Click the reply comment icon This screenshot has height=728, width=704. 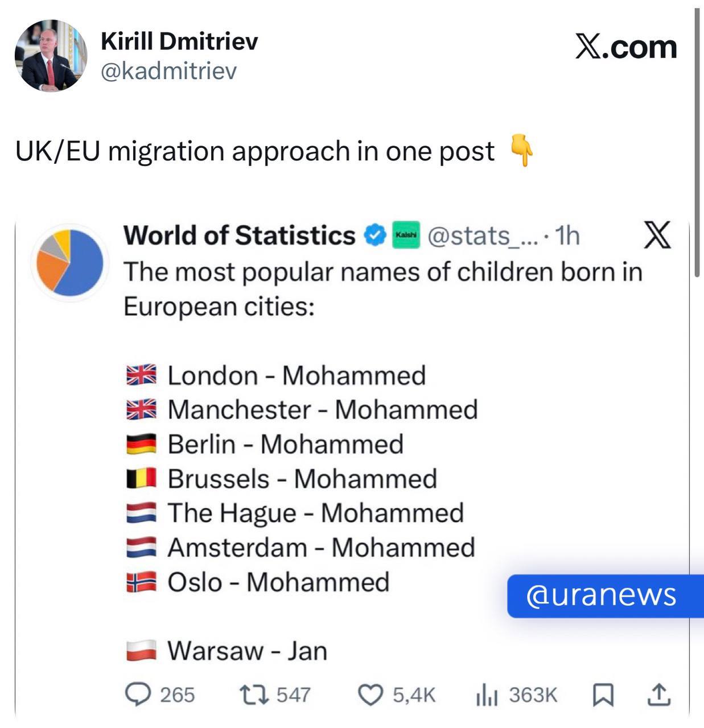point(136,694)
